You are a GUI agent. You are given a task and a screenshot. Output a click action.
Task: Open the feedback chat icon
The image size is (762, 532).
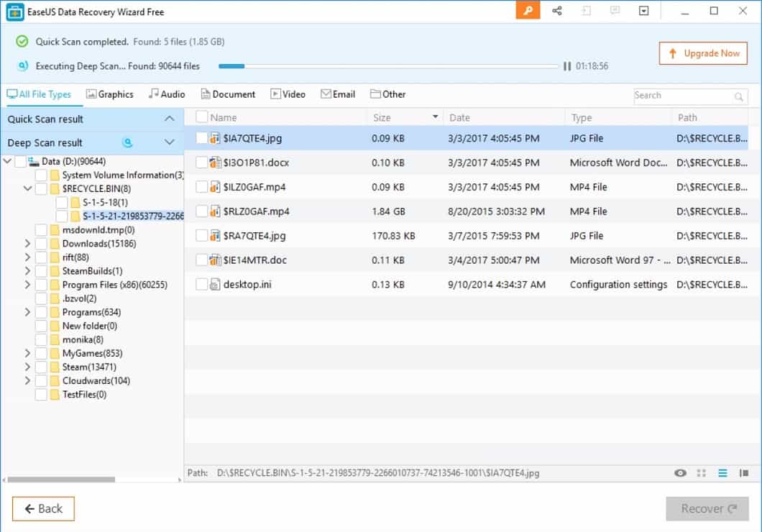(x=615, y=10)
